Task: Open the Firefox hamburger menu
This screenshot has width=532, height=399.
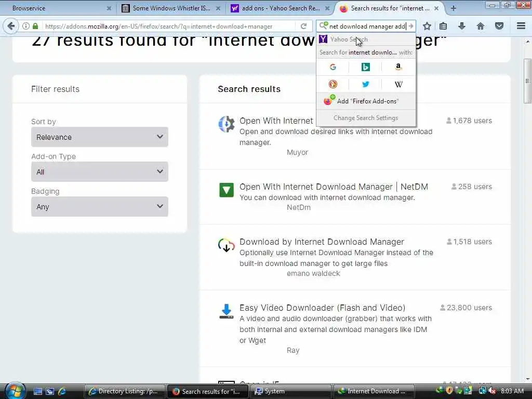Action: pyautogui.click(x=521, y=26)
